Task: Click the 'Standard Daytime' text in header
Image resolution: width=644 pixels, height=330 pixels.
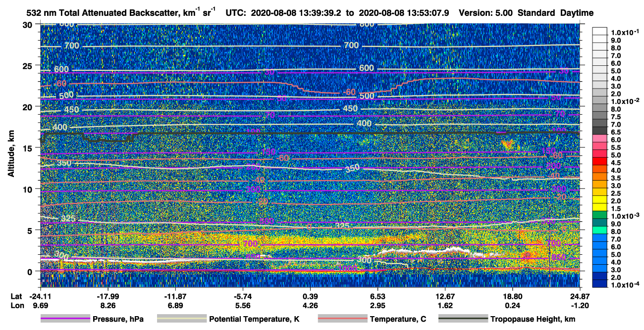Action: pos(556,13)
